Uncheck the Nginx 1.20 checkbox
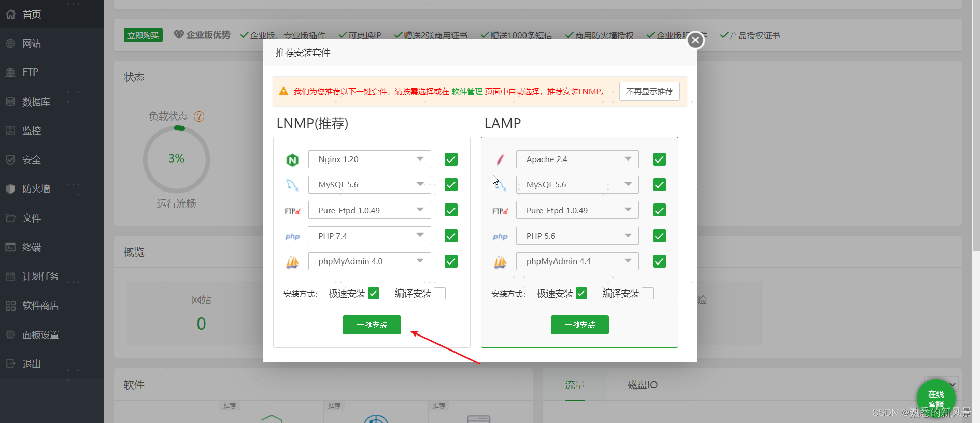The image size is (980, 423). click(451, 159)
